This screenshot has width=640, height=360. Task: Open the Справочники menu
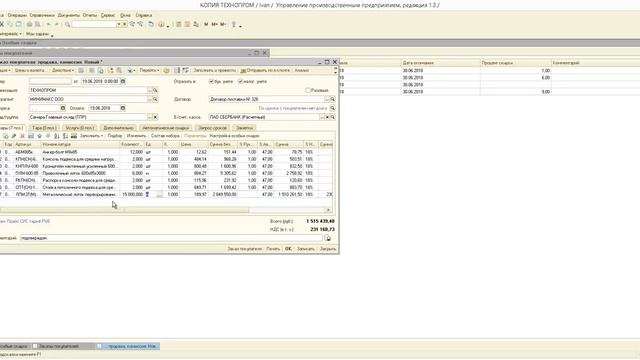[42, 15]
